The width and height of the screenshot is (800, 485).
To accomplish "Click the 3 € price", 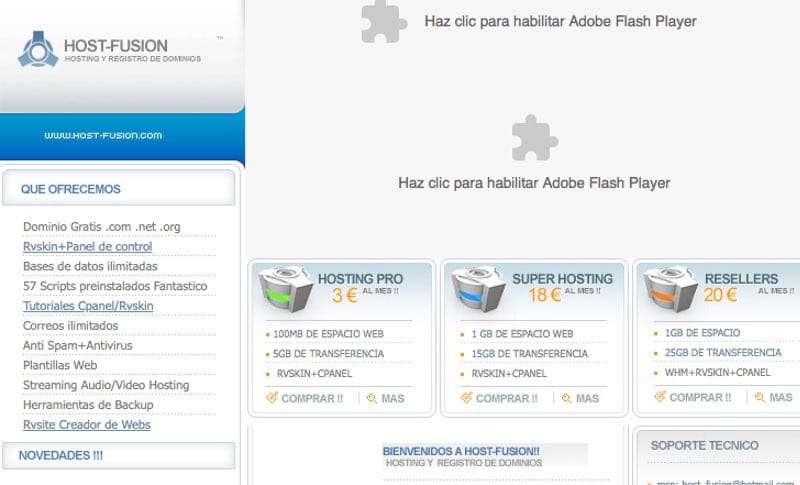I will tap(344, 295).
